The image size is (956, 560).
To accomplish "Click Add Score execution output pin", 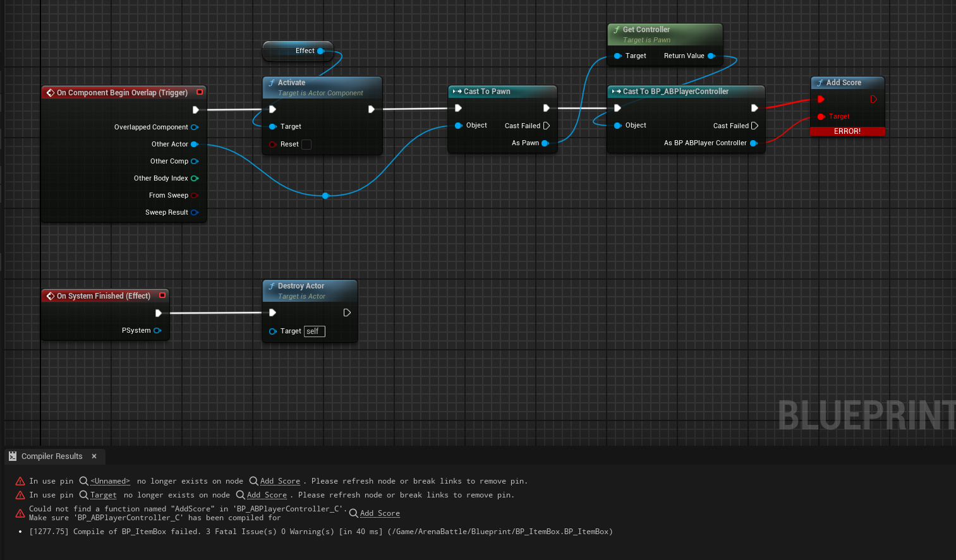I will [x=873, y=99].
